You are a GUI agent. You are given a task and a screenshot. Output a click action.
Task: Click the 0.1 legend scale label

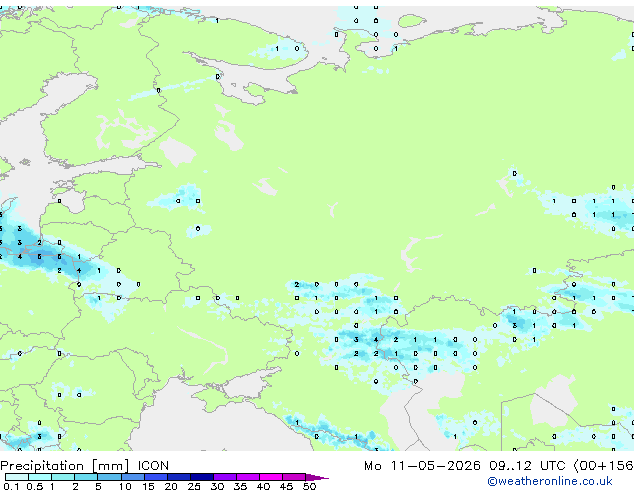pos(11,486)
